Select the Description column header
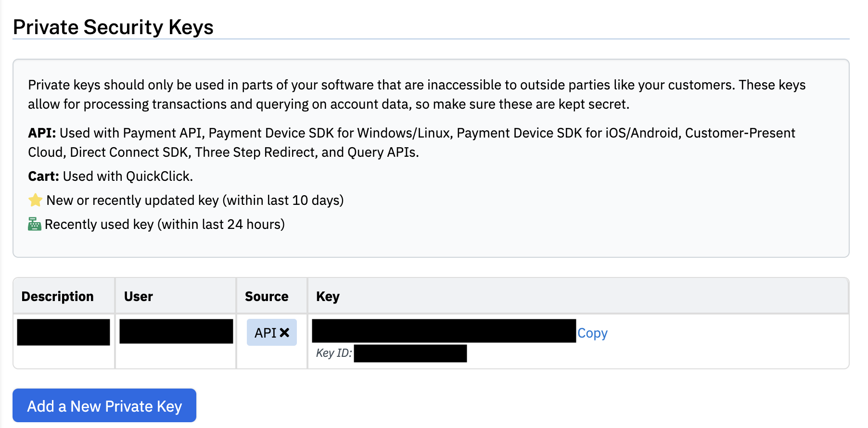The width and height of the screenshot is (868, 428). pos(58,296)
